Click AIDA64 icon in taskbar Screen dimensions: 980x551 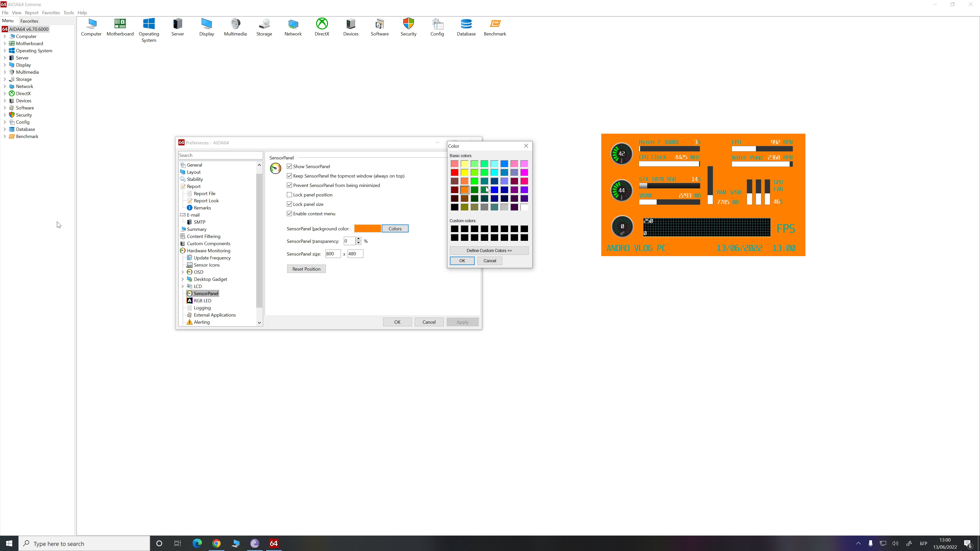point(274,543)
